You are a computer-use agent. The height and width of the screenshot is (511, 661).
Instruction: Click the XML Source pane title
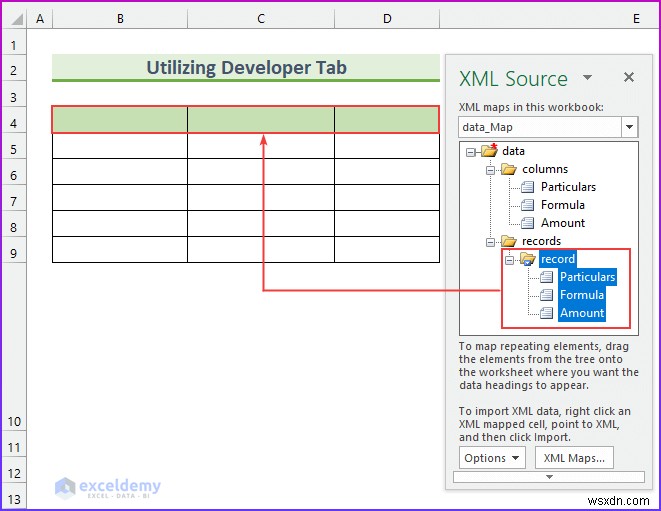click(x=513, y=78)
